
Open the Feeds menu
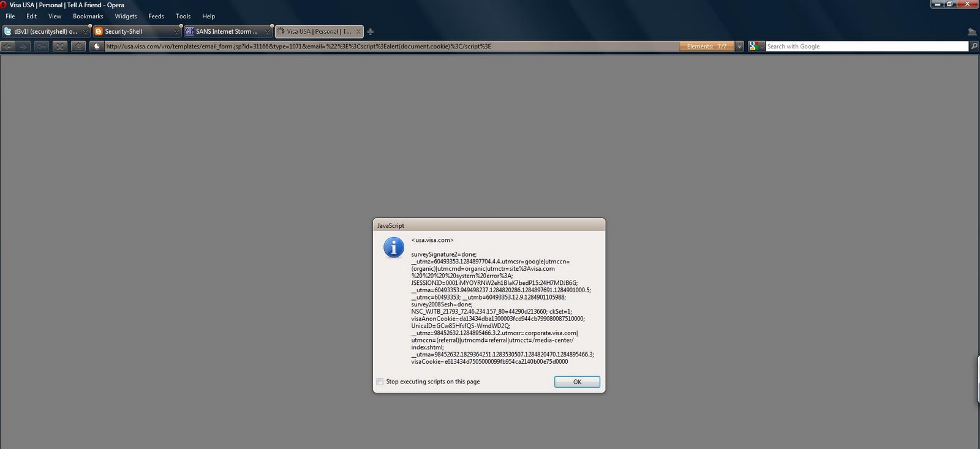(156, 17)
